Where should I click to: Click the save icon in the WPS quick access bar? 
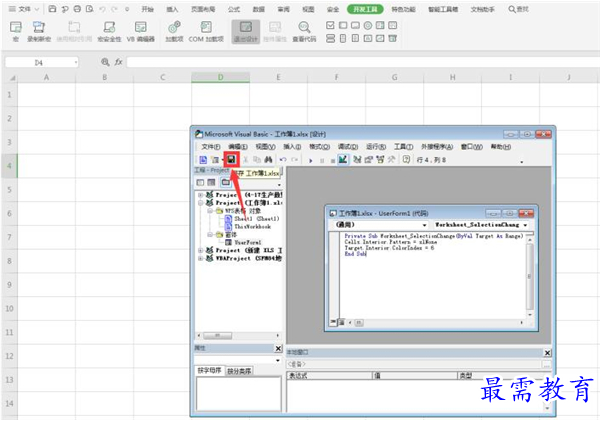pyautogui.click(x=53, y=9)
